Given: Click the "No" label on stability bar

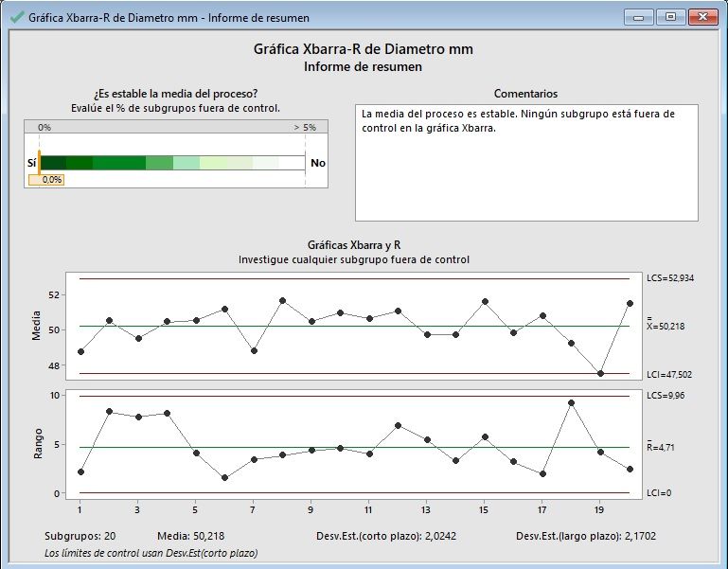Looking at the screenshot, I should click(x=318, y=163).
